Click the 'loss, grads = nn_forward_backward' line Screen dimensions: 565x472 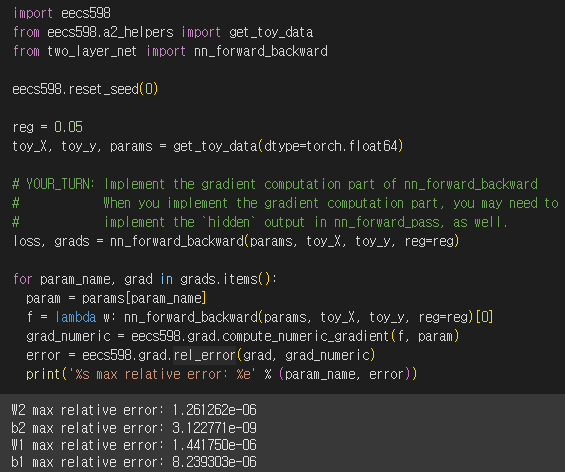pos(236,241)
